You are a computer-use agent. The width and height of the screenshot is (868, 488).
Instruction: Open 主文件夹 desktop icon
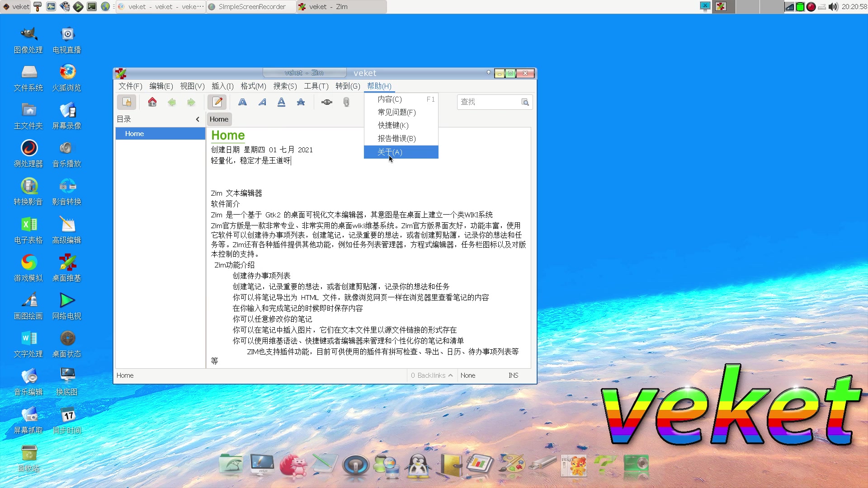click(x=28, y=116)
